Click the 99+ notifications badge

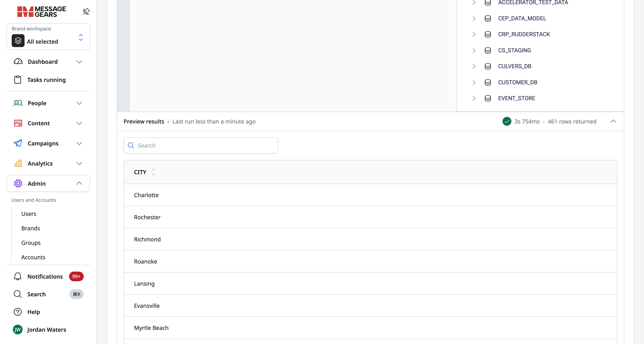(x=76, y=276)
